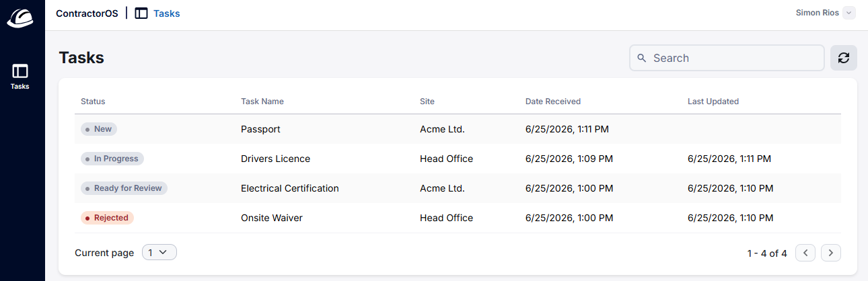Image resolution: width=868 pixels, height=281 pixels.
Task: Open Tasks in the left sidebar
Action: tap(20, 77)
